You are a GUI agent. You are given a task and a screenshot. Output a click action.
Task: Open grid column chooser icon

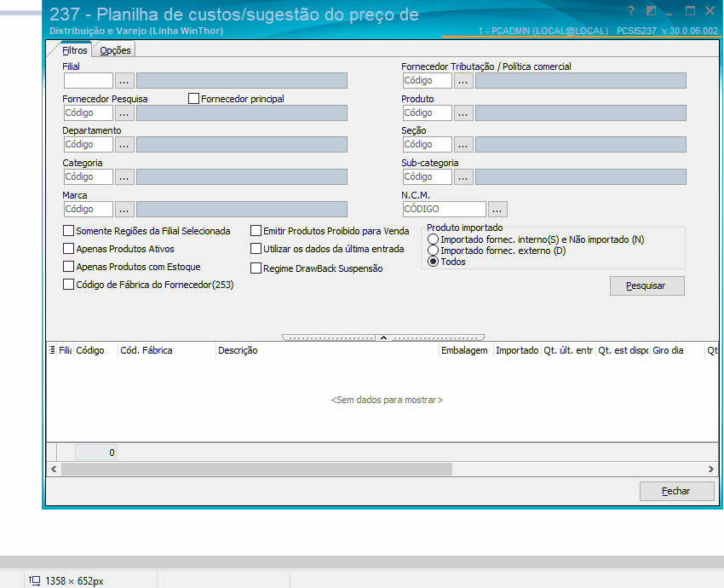52,350
